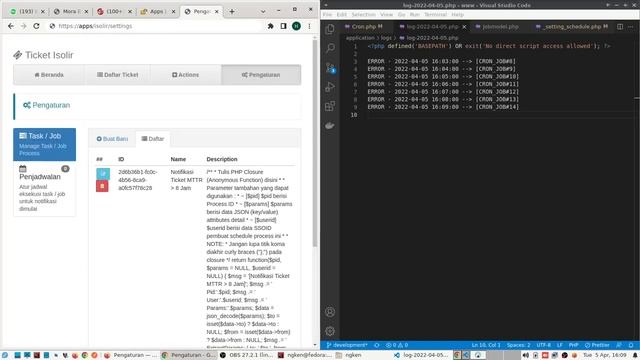The width and height of the screenshot is (640, 360).
Task: Open the browser three-dot menu
Action: point(309,26)
